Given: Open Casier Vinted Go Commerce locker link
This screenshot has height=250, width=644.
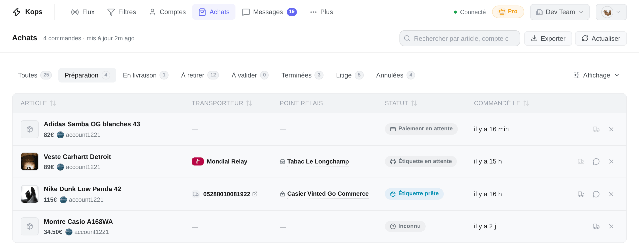Looking at the screenshot, I should 328,194.
